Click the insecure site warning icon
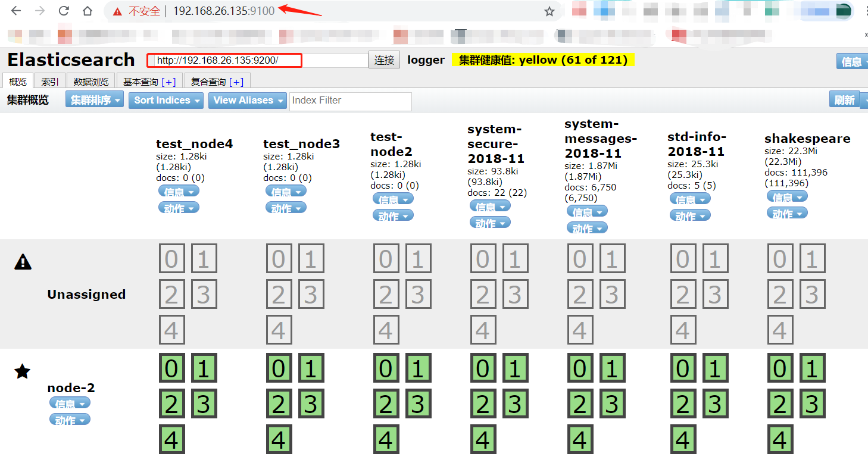Screen dimensions: 868x463 (117, 11)
